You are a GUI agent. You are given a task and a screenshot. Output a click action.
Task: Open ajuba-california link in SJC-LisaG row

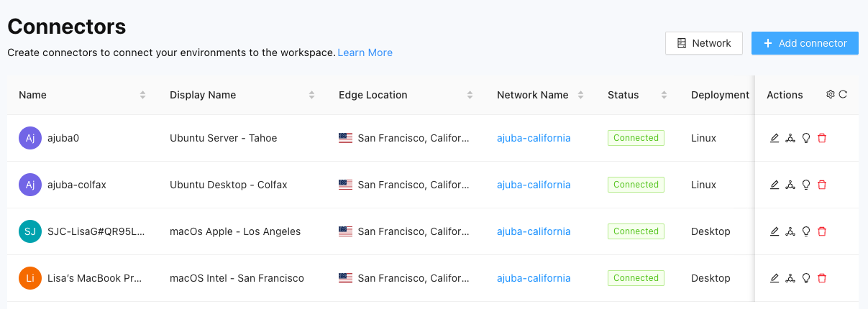pyautogui.click(x=534, y=231)
